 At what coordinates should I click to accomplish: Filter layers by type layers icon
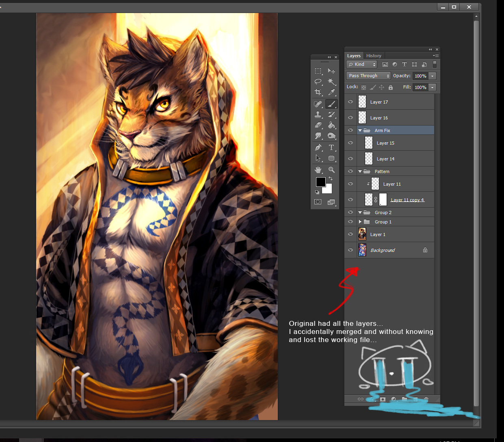pyautogui.click(x=404, y=64)
